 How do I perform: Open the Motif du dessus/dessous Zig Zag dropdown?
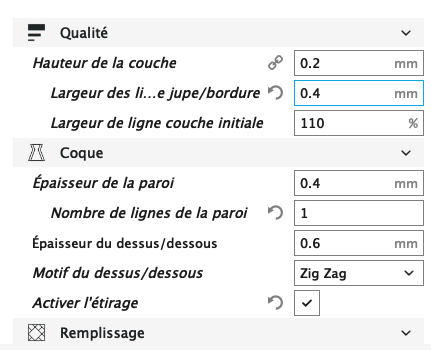[359, 273]
